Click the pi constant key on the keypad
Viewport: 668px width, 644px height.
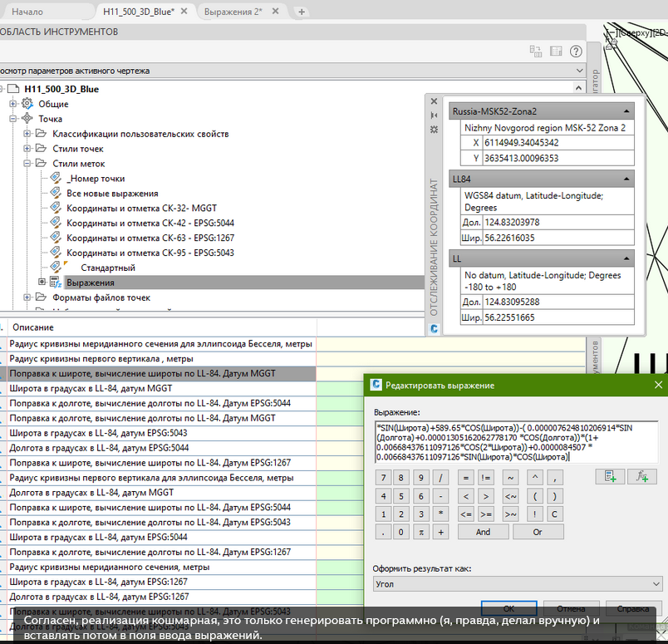point(422,532)
